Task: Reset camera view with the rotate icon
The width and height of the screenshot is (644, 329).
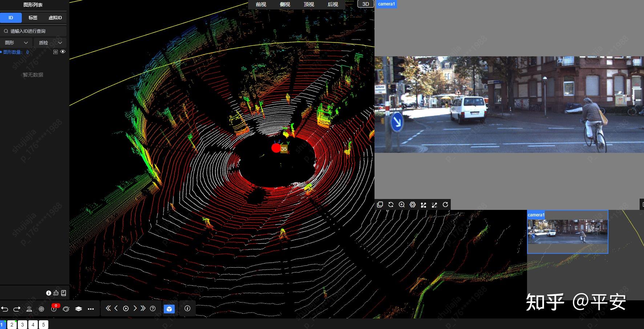Action: 445,204
